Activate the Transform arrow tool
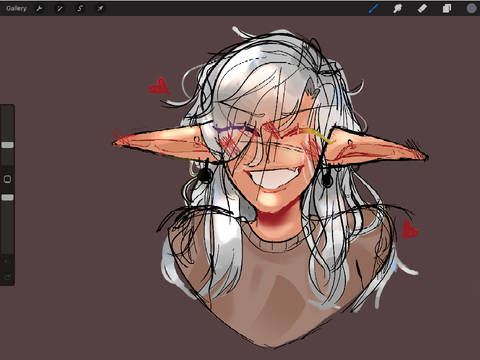The image size is (480, 360). [100, 8]
